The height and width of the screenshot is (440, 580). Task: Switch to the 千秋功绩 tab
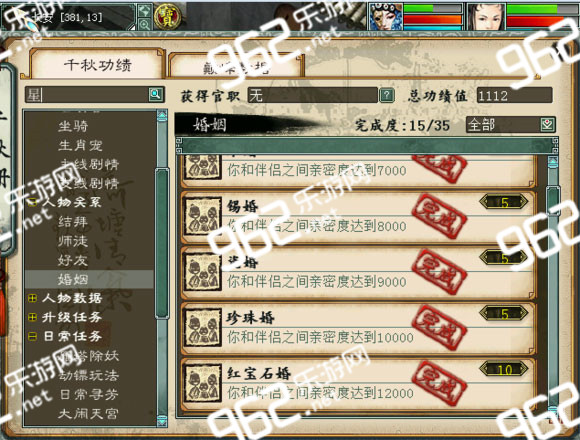click(x=98, y=64)
